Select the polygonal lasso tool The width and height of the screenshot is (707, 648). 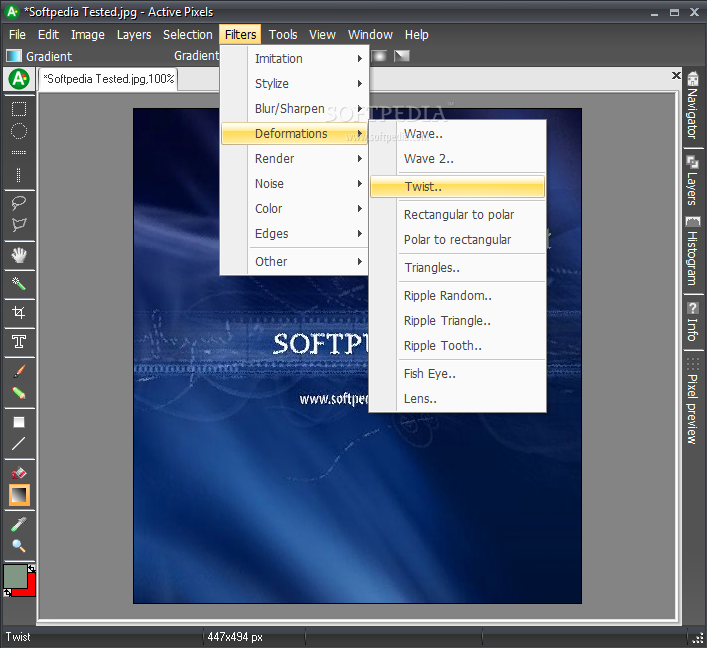coord(18,225)
